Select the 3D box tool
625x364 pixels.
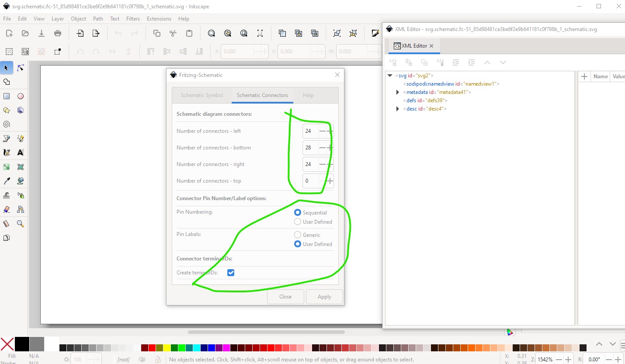point(20,110)
